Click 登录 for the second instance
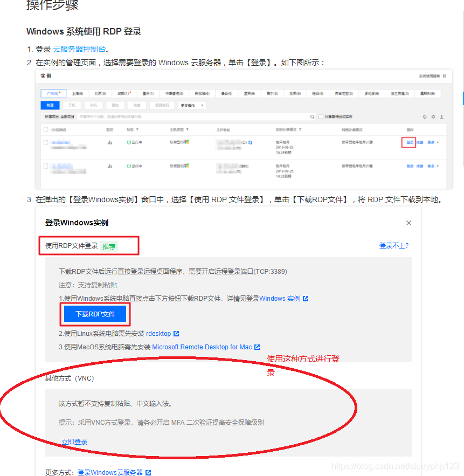This screenshot has height=476, width=464. (x=410, y=167)
